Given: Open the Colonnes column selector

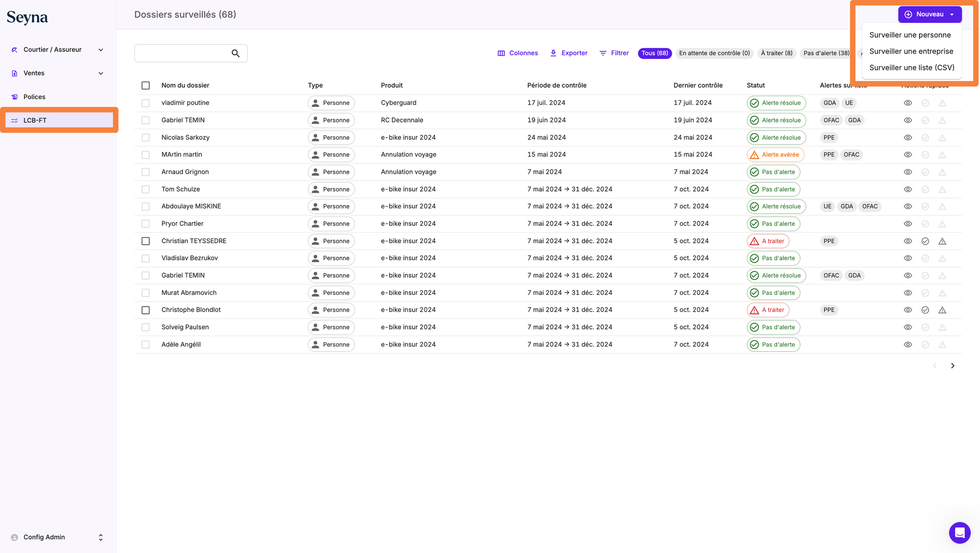Looking at the screenshot, I should click(518, 53).
